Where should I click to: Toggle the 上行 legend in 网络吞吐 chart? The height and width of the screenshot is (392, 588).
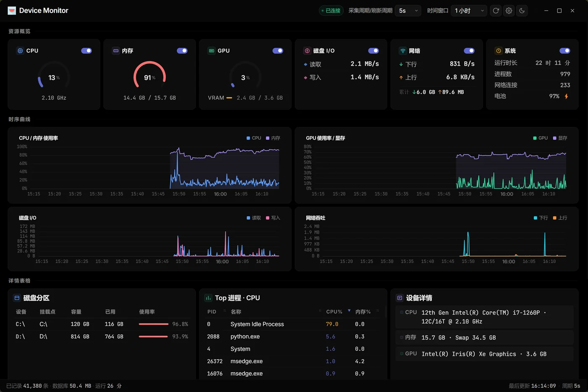pyautogui.click(x=560, y=218)
